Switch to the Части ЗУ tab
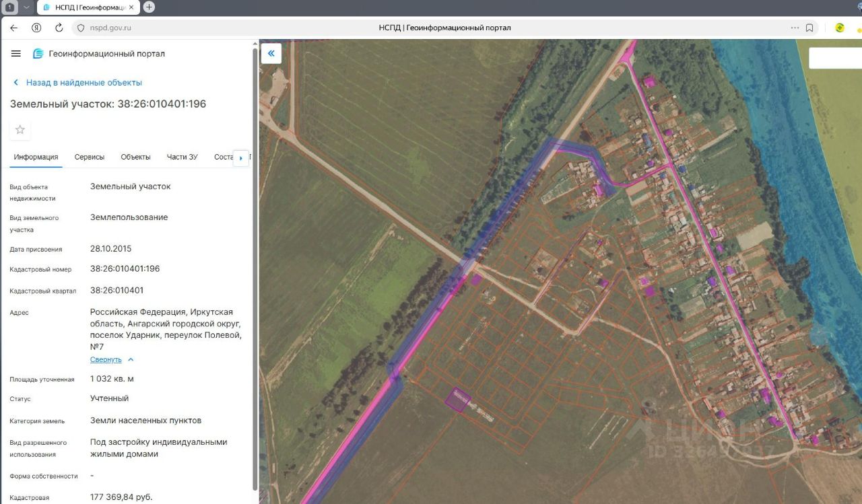Screen dimensions: 862x504 [x=183, y=157]
